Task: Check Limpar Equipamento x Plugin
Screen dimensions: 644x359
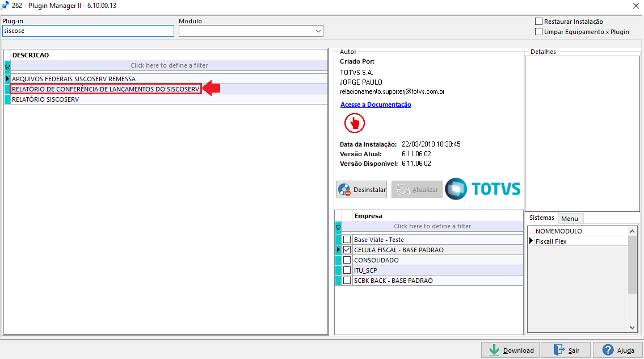Action: [x=539, y=32]
